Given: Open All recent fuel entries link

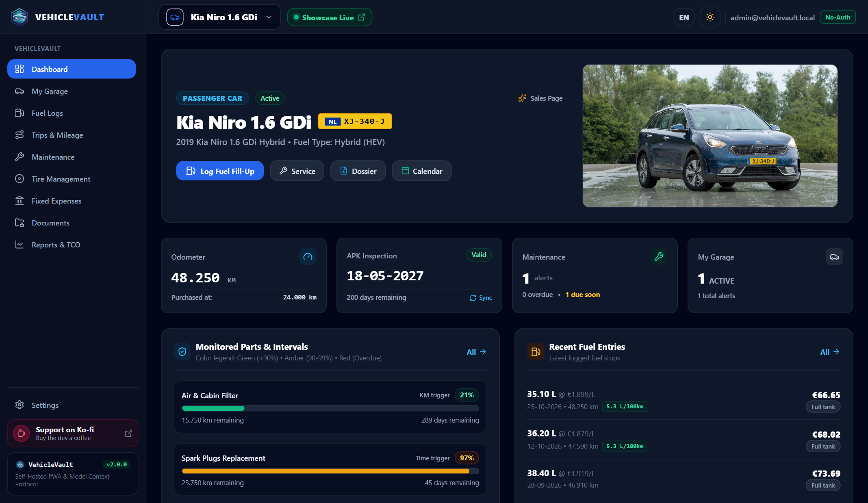Looking at the screenshot, I should (x=830, y=352).
